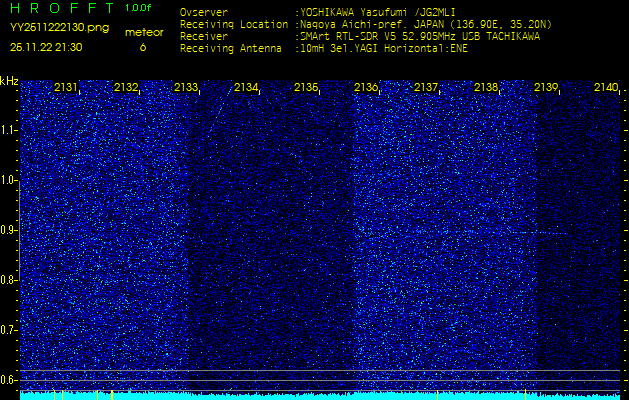Click the 2133 time label
629x400 pixels.
coord(186,87)
